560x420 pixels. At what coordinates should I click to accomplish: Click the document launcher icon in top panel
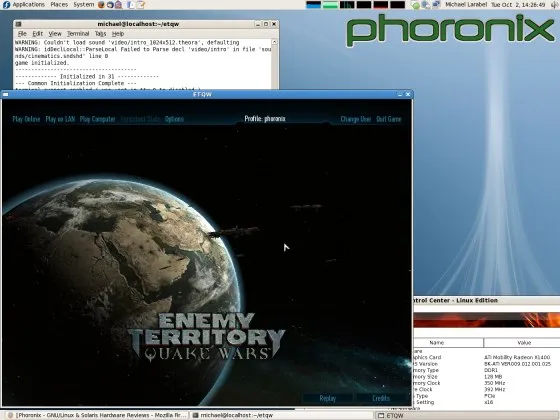131,5
